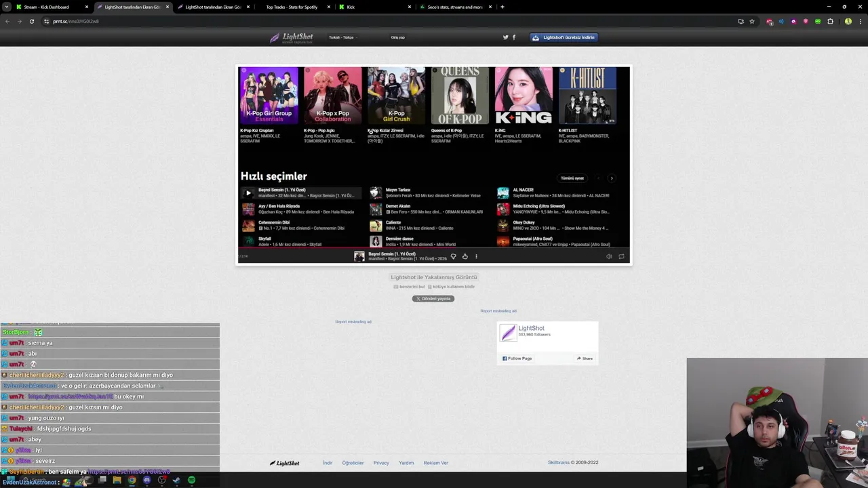
Task: Bookmark this page with the star icon
Action: (752, 21)
